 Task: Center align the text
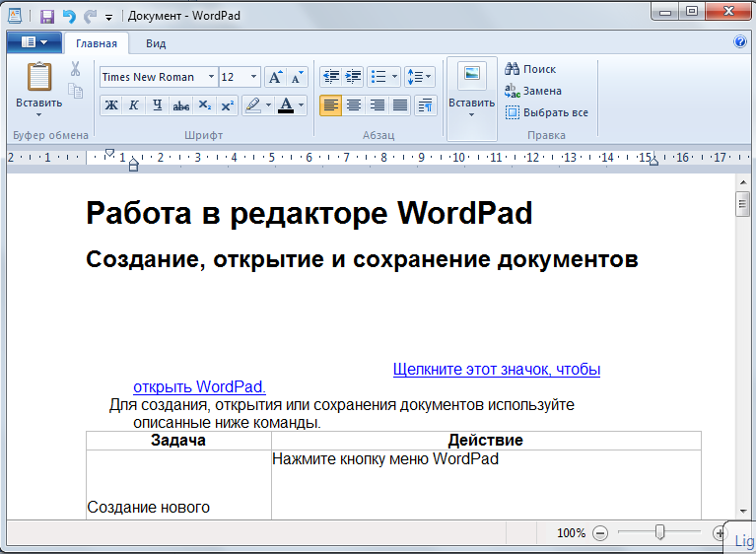tap(354, 105)
